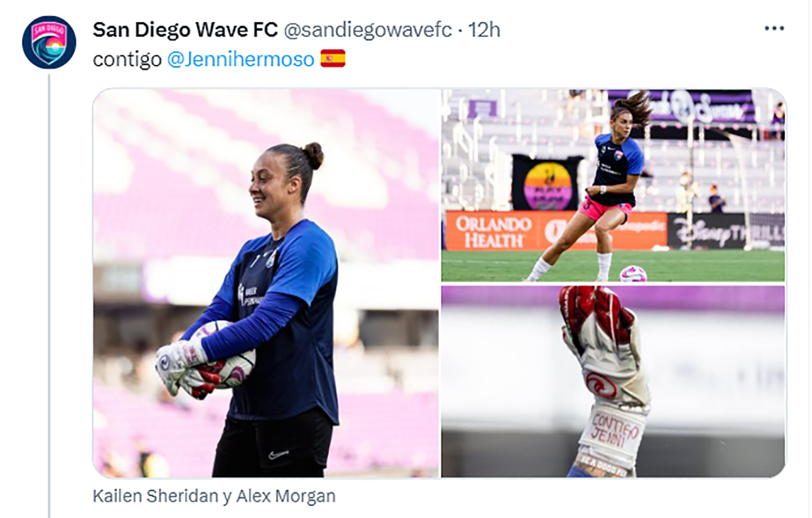Open the photo of the Contigo Jenni glove
Screen dimensions: 812x518
click(x=613, y=381)
